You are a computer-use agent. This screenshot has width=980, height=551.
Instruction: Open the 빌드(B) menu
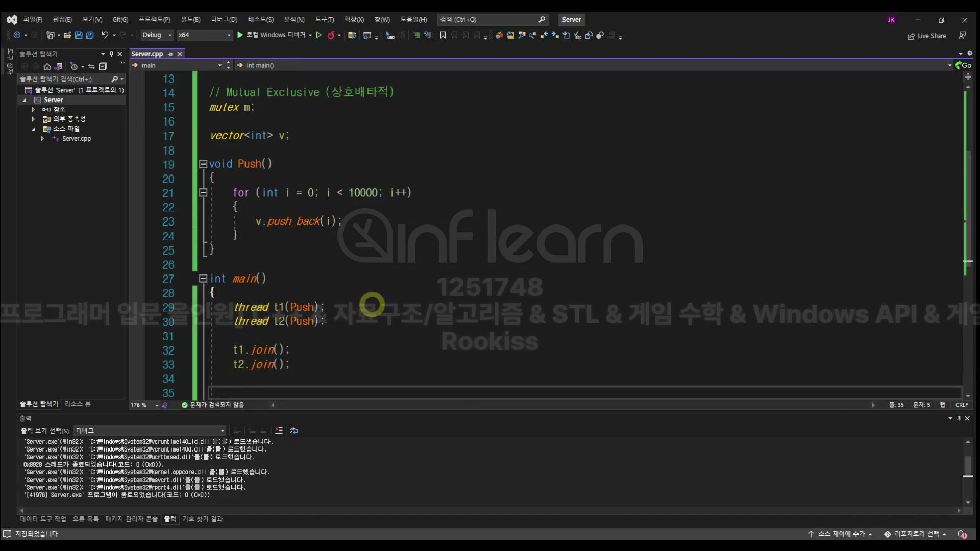[190, 20]
